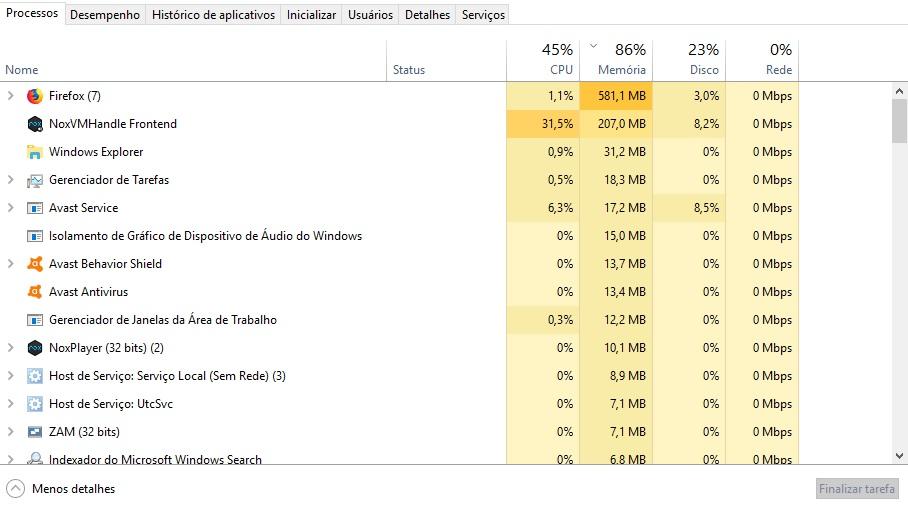Image resolution: width=908 pixels, height=513 pixels.
Task: Expand Host de Serviço: Serviço Local group
Action: point(10,376)
